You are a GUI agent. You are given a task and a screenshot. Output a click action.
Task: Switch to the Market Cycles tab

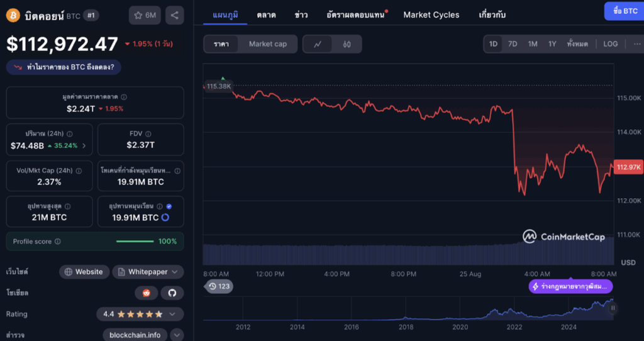tap(431, 14)
